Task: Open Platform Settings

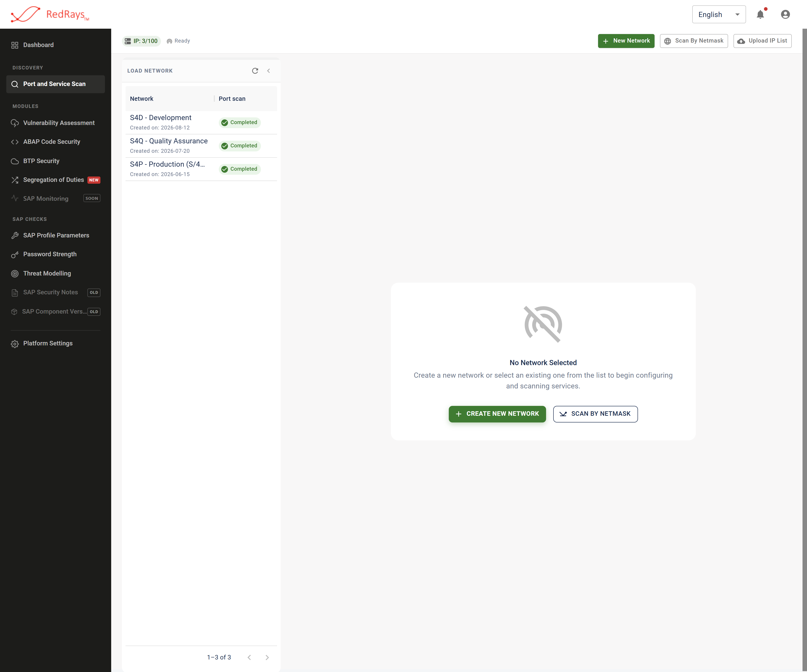Action: [x=55, y=343]
